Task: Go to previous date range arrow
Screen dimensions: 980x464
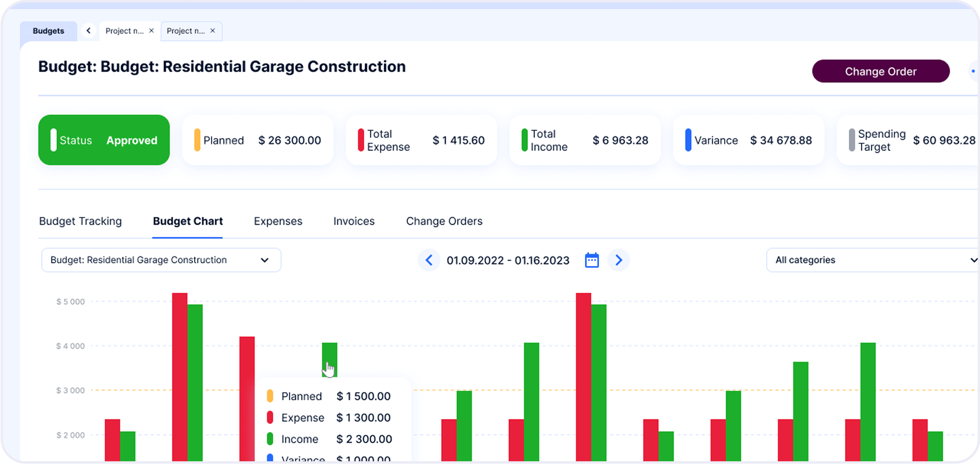Action: point(429,260)
